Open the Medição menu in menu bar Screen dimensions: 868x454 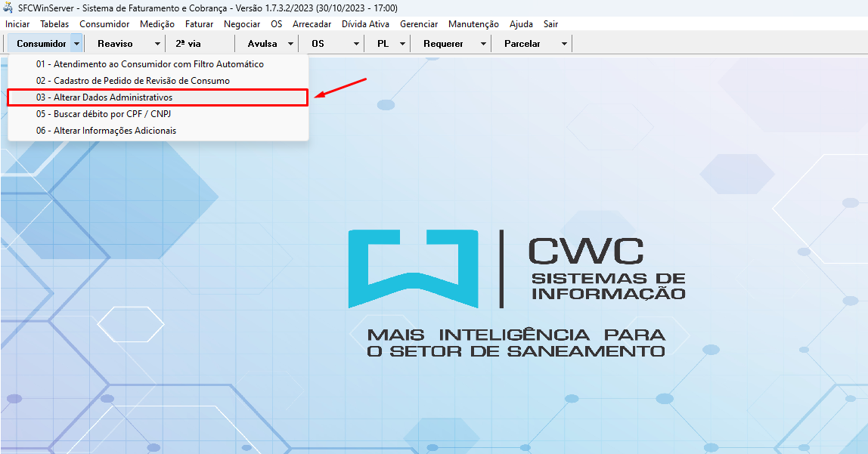[x=157, y=24]
